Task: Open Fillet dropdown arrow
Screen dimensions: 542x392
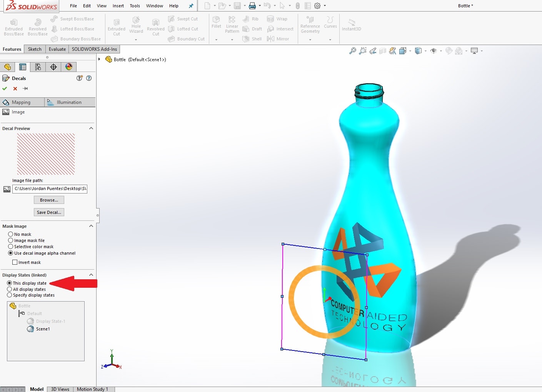Action: pyautogui.click(x=216, y=40)
